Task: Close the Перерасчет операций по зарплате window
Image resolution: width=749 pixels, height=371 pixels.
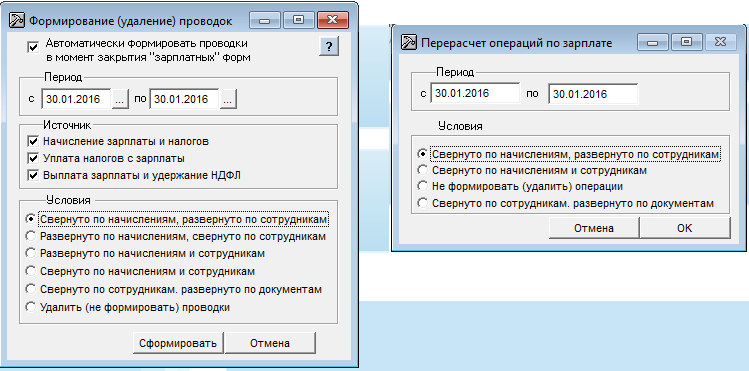Action: tap(720, 42)
